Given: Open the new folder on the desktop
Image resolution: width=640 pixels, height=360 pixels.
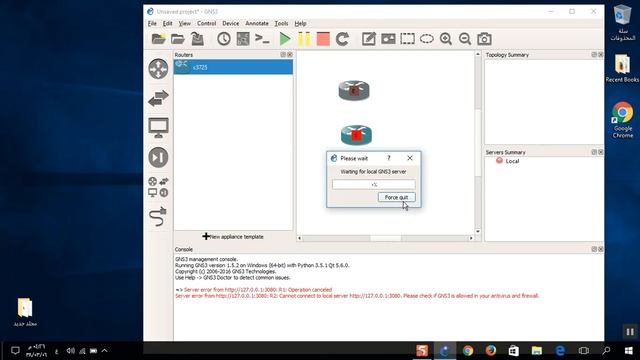Looking at the screenshot, I should pos(25,312).
